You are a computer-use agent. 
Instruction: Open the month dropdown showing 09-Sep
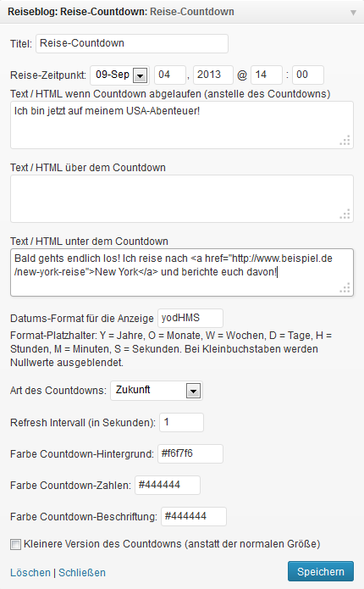pyautogui.click(x=119, y=75)
